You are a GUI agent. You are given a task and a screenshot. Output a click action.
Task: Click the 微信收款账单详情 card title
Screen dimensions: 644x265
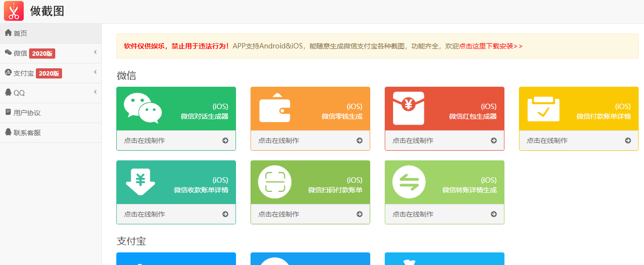pyautogui.click(x=201, y=190)
